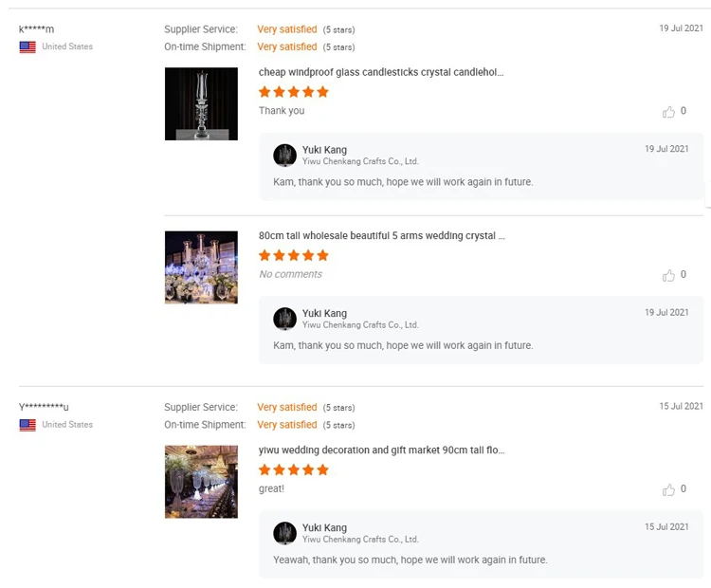Click the US flag beside reviewer Y*********u
Image resolution: width=711 pixels, height=588 pixels.
[x=27, y=425]
